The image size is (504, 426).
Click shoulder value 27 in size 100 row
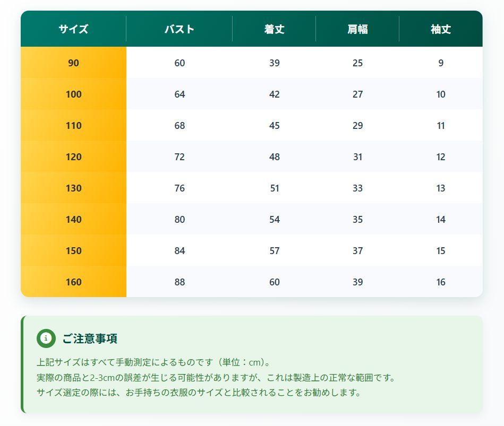pyautogui.click(x=358, y=94)
